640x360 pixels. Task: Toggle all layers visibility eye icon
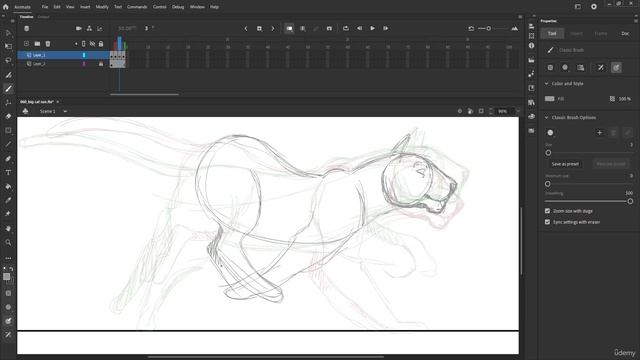point(92,44)
